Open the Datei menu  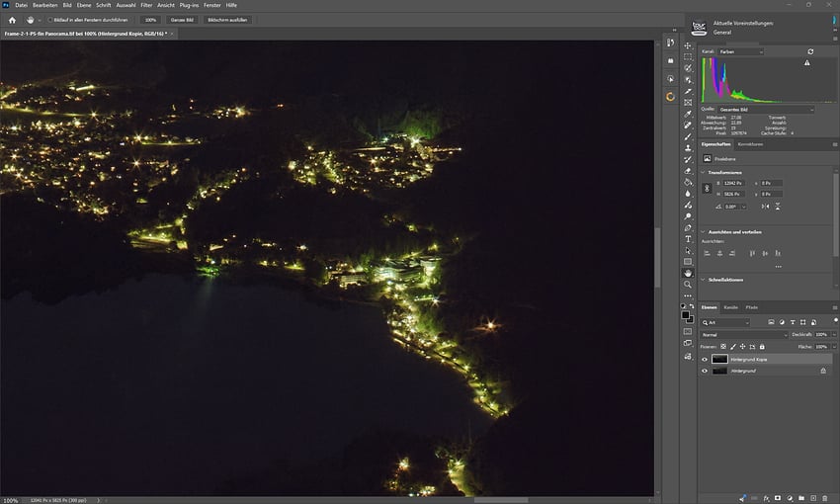tap(21, 5)
